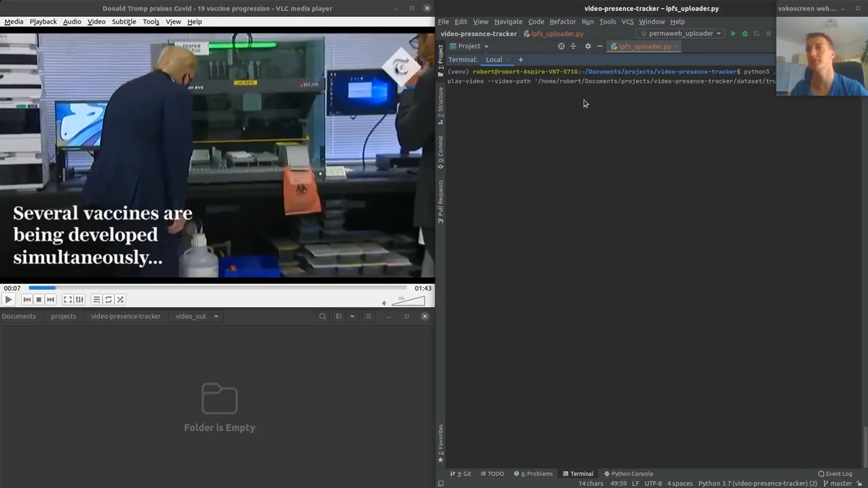Show the VLC playlist
This screenshot has height=488, width=868.
[97, 300]
